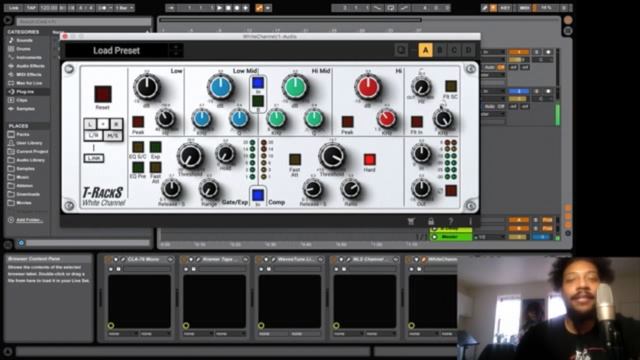Viewport: 640px width, 360px height.
Task: Click the preset up/down stepper arrows
Action: click(x=176, y=51)
